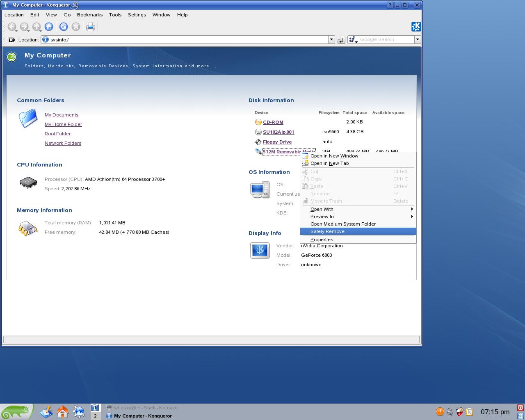This screenshot has height=420, width=525.
Task: Go to the Home location icon
Action: [x=49, y=27]
